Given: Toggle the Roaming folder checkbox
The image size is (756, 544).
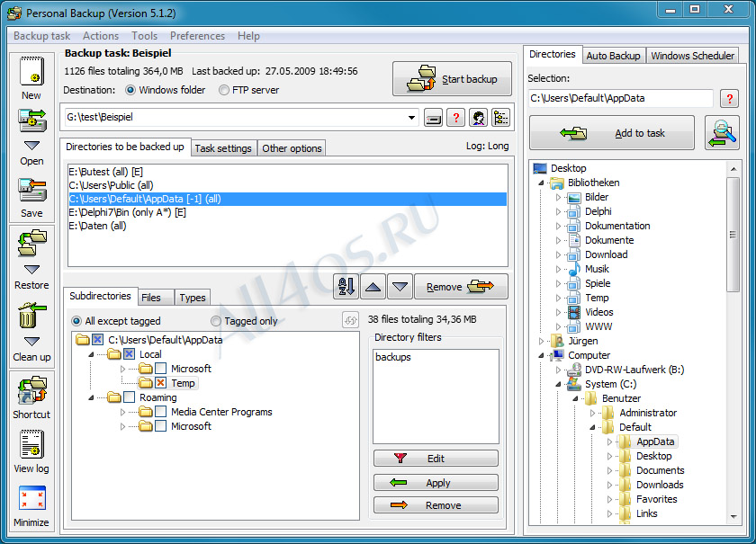Looking at the screenshot, I should coord(129,397).
